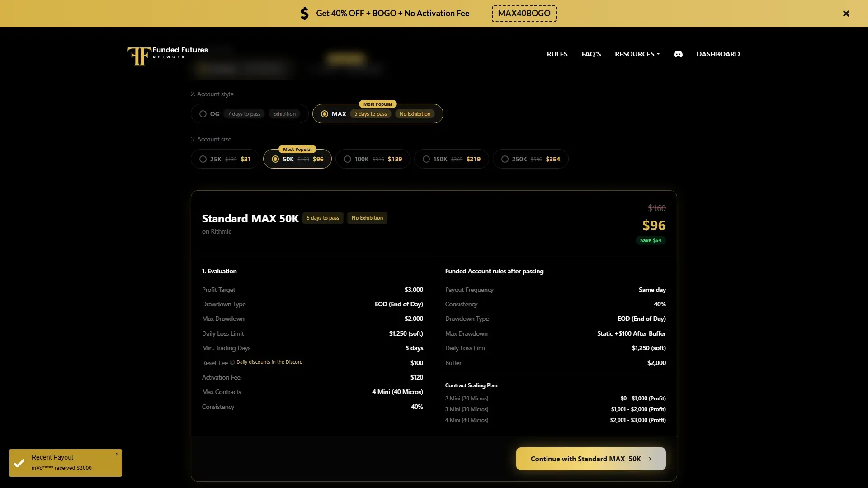Click Continue with Standard MAX 50K
The image size is (868, 488).
590,459
